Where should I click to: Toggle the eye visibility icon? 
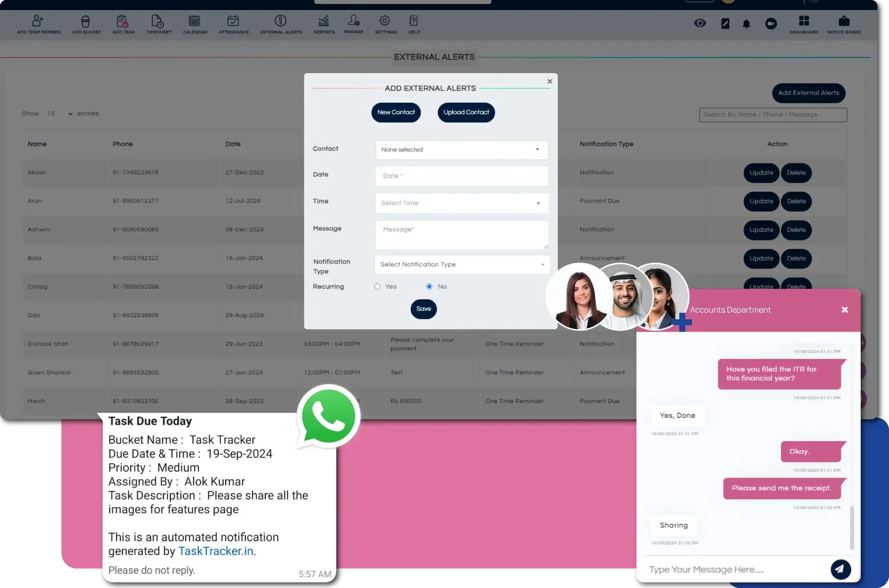pyautogui.click(x=700, y=23)
